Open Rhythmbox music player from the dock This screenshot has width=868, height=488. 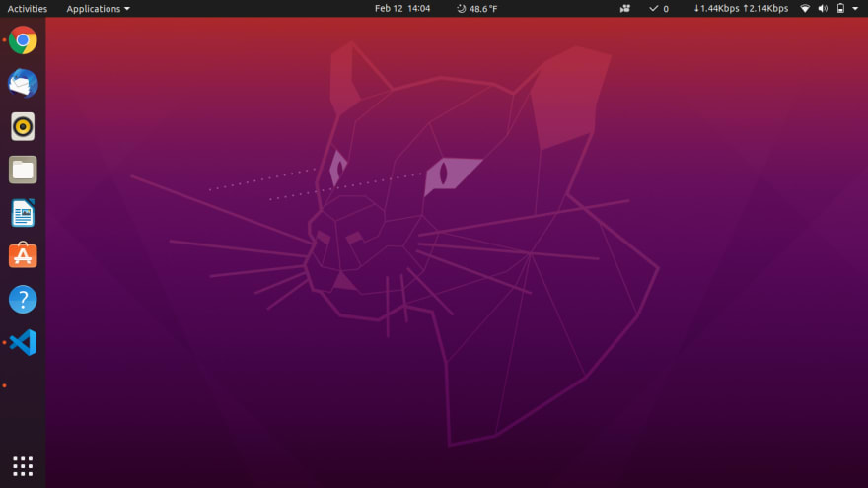pyautogui.click(x=23, y=127)
